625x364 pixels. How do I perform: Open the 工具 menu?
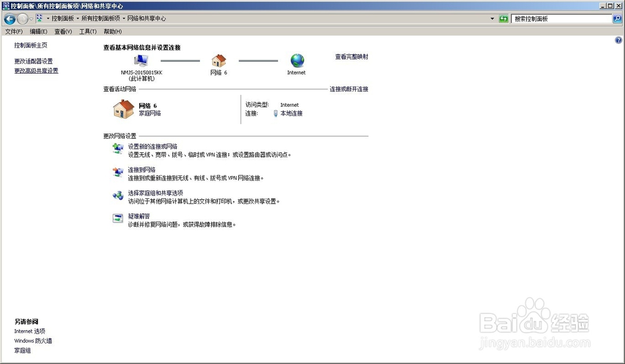coord(87,31)
